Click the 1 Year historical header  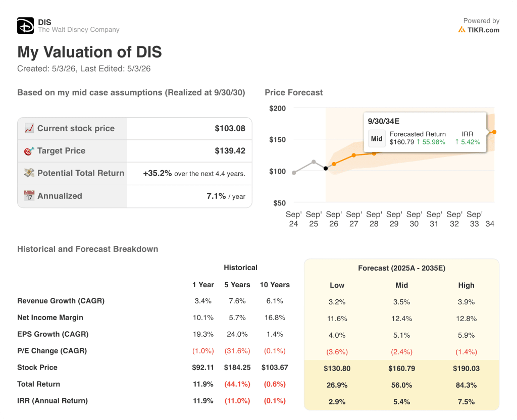(203, 285)
